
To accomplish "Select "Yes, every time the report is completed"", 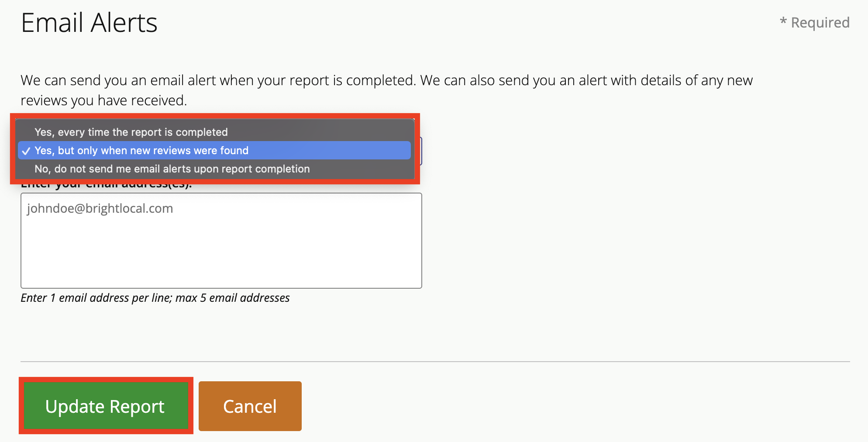I will [x=131, y=132].
